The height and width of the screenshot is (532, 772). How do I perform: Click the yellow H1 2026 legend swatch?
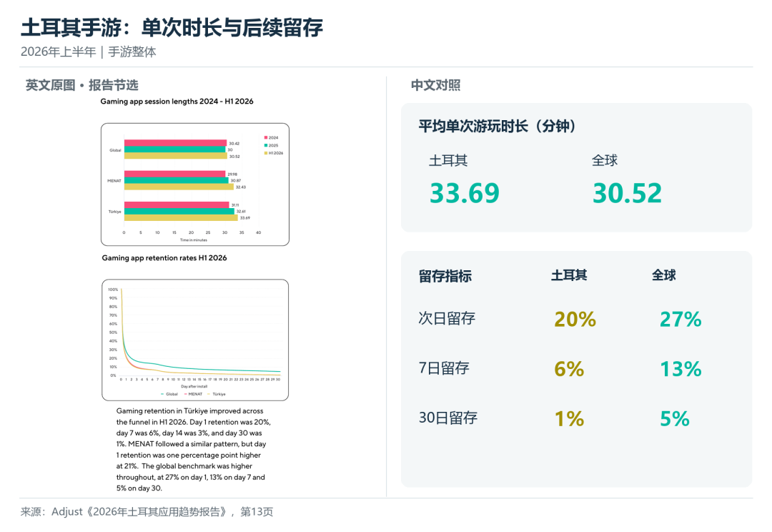(x=266, y=153)
